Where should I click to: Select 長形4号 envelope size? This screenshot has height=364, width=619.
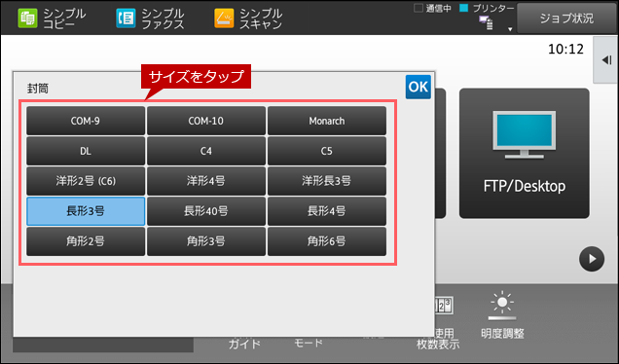point(327,211)
